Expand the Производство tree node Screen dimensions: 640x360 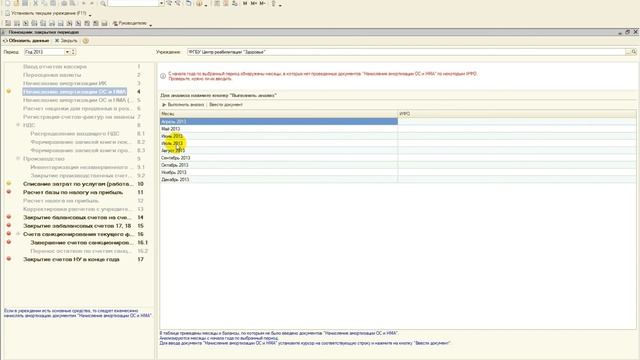(x=18, y=158)
